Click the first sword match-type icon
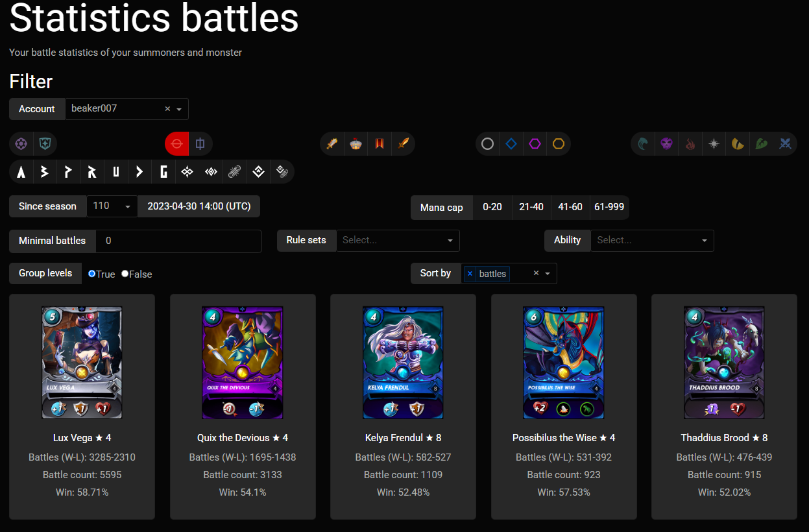 tap(332, 143)
